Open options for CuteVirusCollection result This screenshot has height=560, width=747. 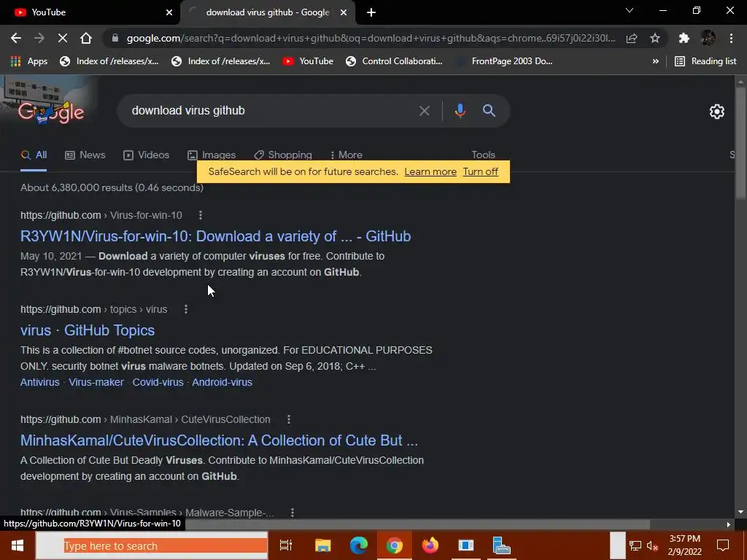tap(289, 419)
